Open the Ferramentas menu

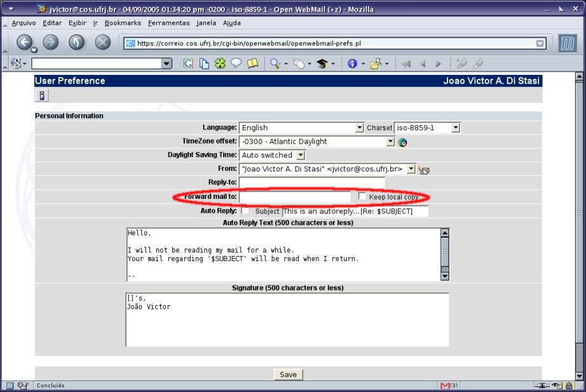[x=168, y=23]
